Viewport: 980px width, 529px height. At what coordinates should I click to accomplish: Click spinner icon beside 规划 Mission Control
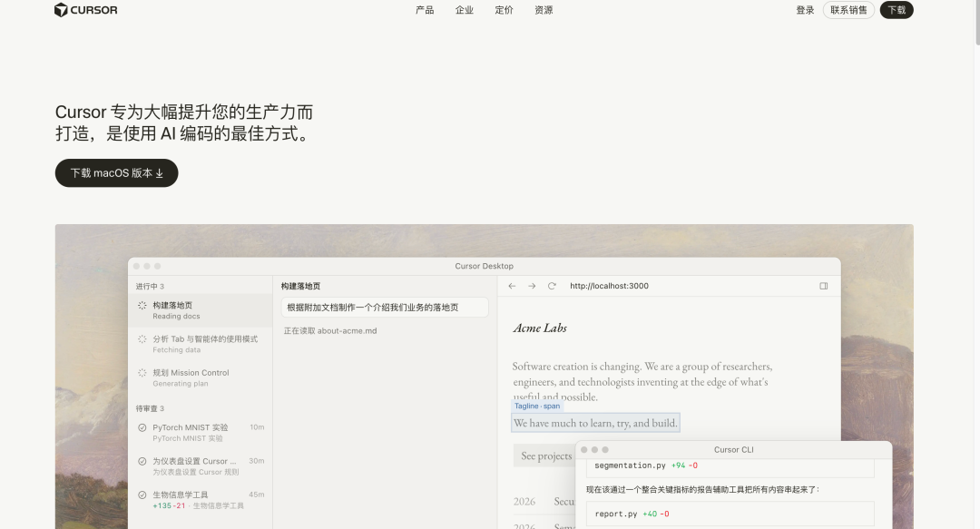click(142, 373)
